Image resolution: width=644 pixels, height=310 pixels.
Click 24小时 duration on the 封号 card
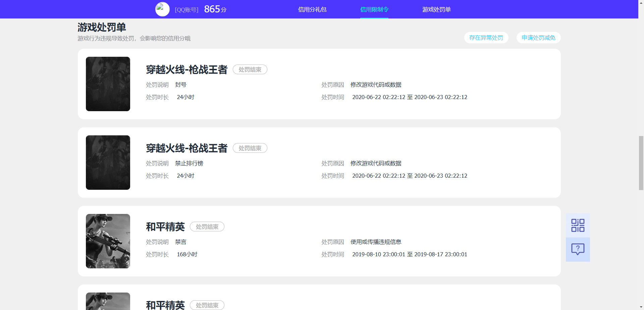click(185, 97)
